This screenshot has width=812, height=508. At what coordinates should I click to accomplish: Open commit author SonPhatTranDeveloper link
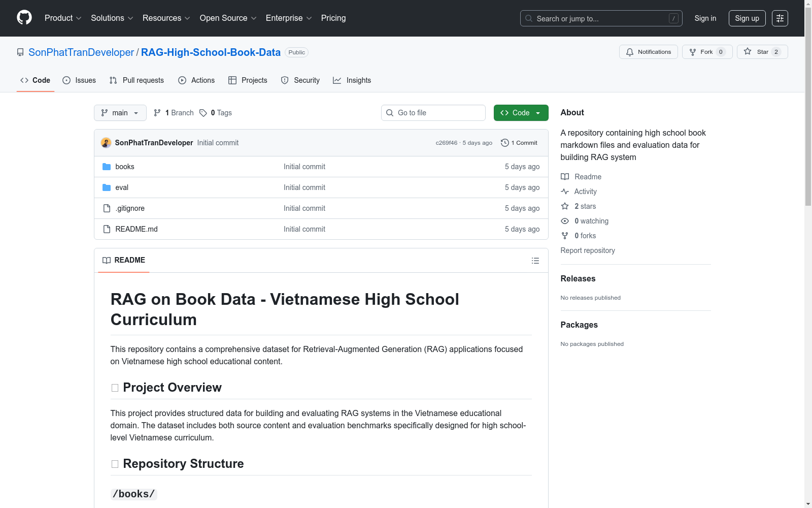(x=154, y=143)
